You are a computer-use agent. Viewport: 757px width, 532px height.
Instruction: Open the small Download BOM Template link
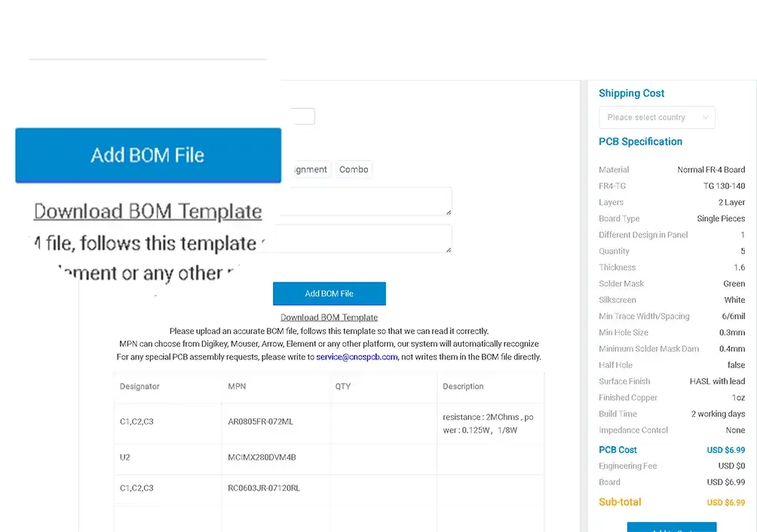[x=329, y=317]
